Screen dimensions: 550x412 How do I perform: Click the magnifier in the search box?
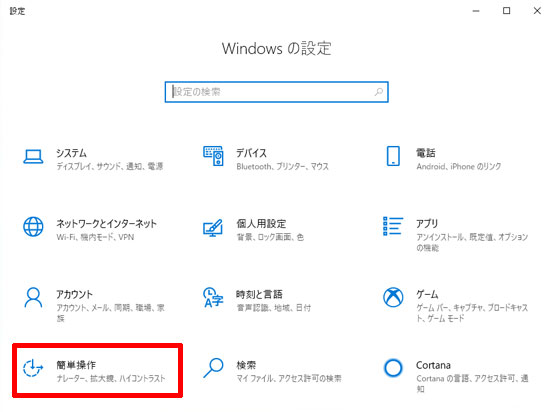(379, 92)
